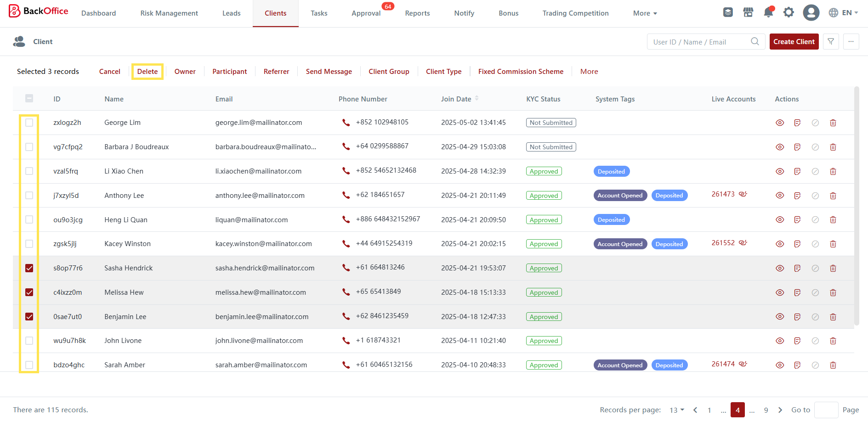
Task: Click the filter funnel icon
Action: [831, 42]
